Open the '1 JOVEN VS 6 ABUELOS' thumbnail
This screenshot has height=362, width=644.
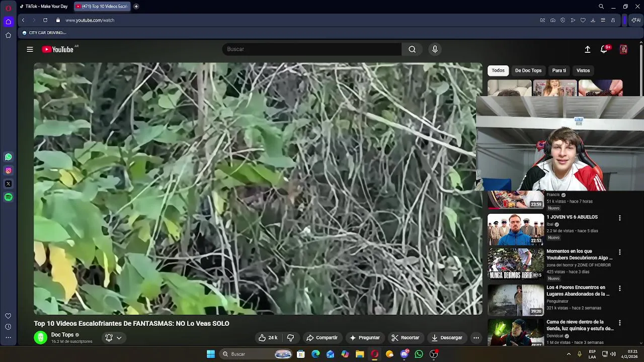[516, 229]
